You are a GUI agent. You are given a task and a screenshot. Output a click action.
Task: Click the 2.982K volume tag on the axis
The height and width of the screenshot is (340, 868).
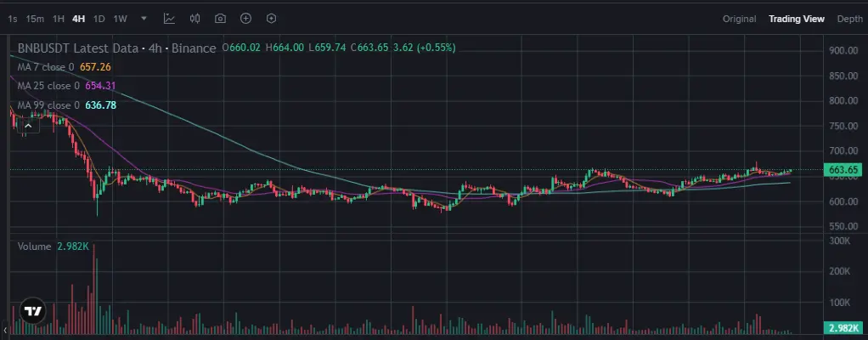(x=844, y=328)
